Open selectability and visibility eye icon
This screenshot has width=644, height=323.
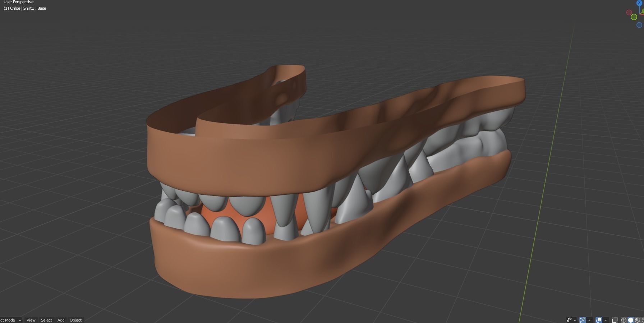pos(569,320)
